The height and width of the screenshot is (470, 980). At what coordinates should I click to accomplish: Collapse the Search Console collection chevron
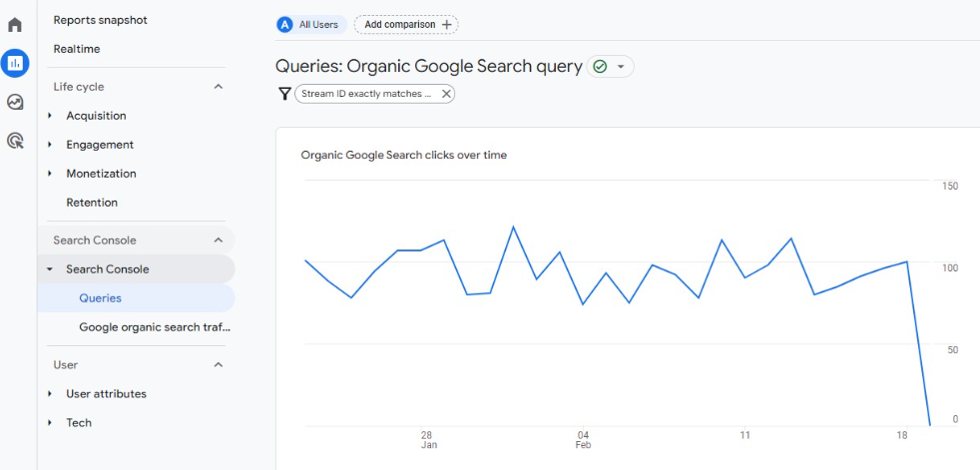[219, 240]
